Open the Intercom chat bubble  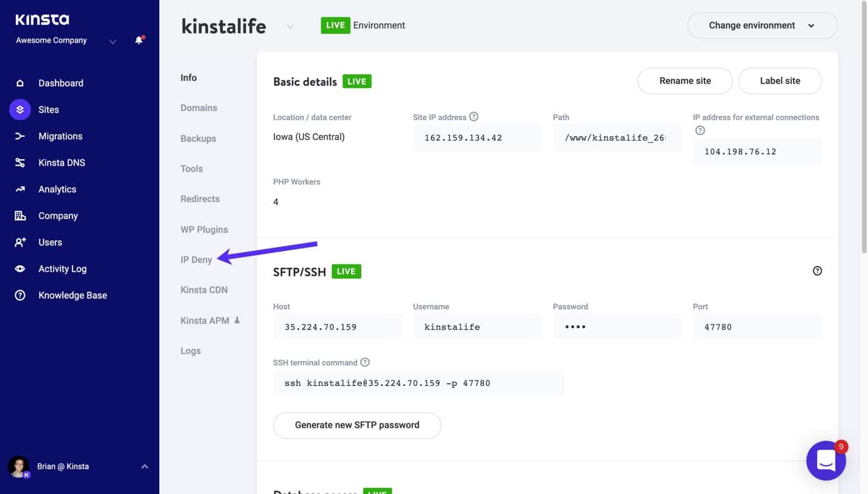pos(825,460)
